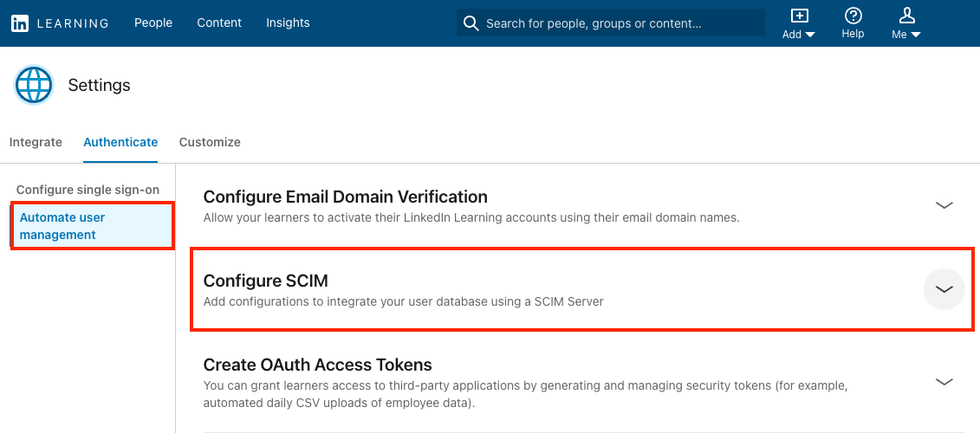Open the Insights menu
Viewport: 980px width, 433px height.
point(288,23)
